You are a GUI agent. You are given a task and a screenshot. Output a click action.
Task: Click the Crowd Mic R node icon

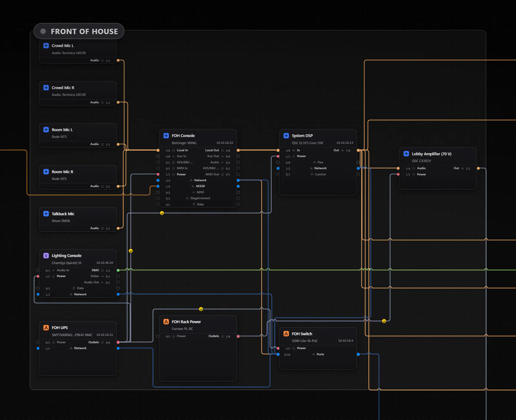[46, 88]
